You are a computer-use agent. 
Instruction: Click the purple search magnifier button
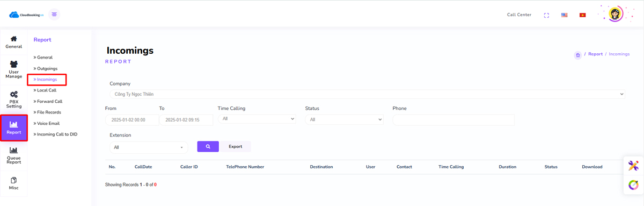(x=208, y=146)
